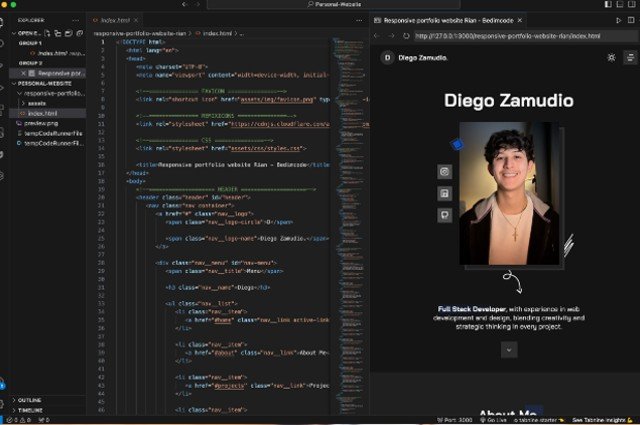Click the preview forward navigation arrow

(391, 36)
